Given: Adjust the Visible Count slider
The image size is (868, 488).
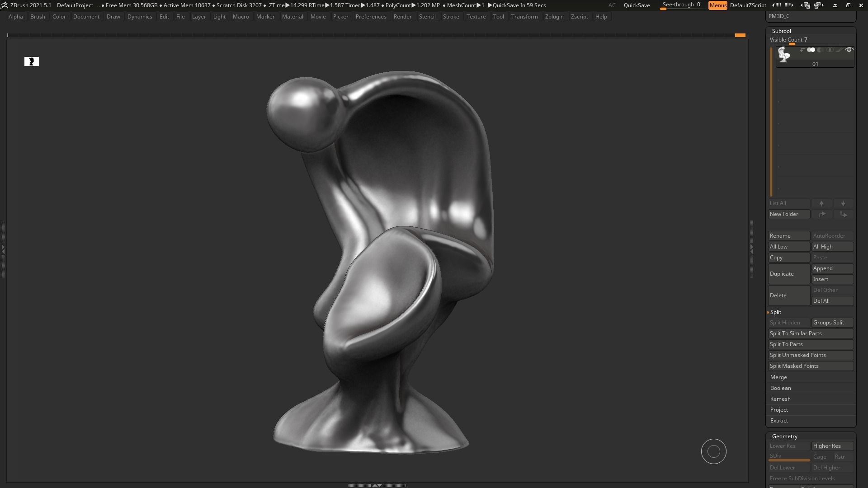Looking at the screenshot, I should coord(811,40).
